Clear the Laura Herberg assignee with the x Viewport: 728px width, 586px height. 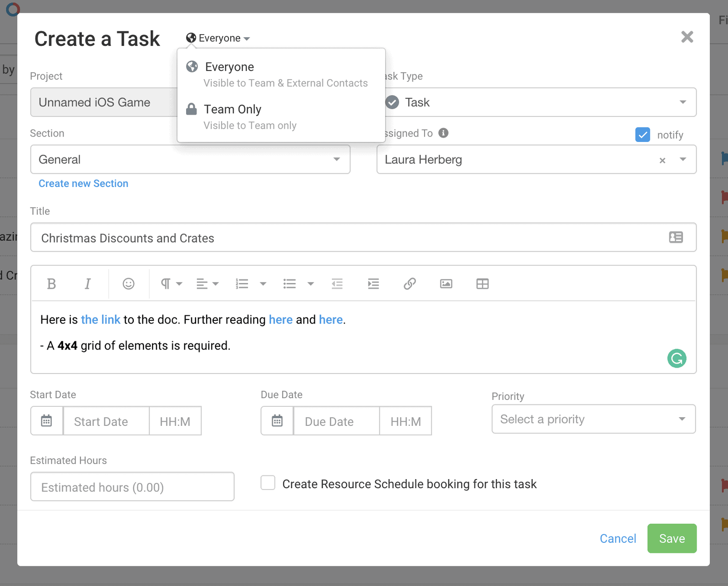click(x=662, y=160)
